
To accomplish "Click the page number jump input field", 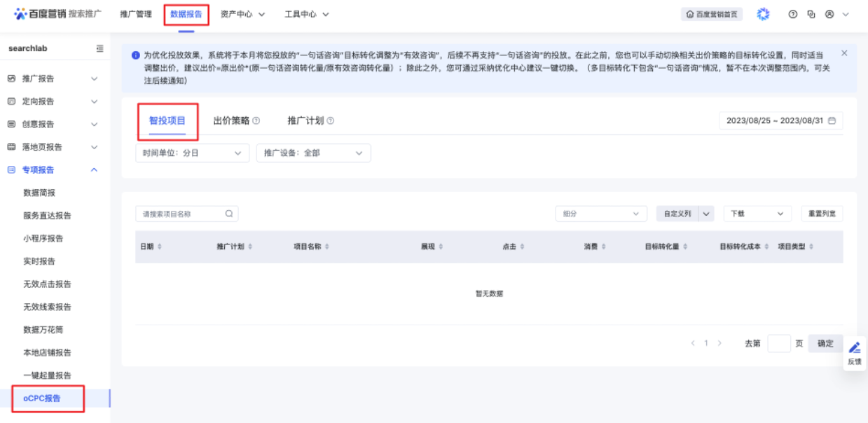I will [x=778, y=343].
